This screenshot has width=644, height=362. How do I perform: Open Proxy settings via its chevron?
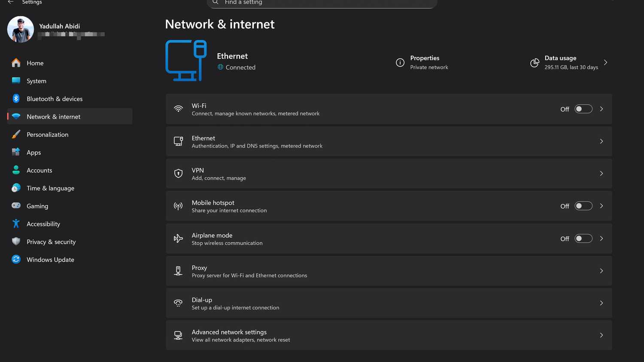(x=601, y=271)
